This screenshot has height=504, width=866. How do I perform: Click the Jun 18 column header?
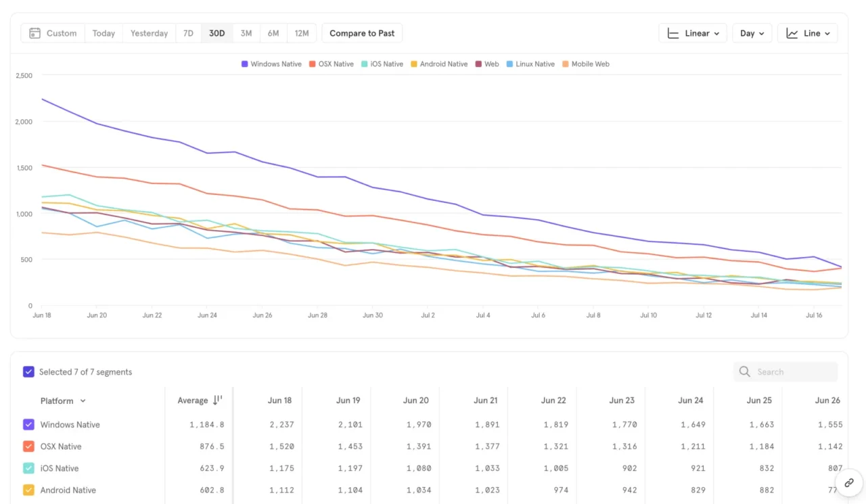tap(279, 400)
